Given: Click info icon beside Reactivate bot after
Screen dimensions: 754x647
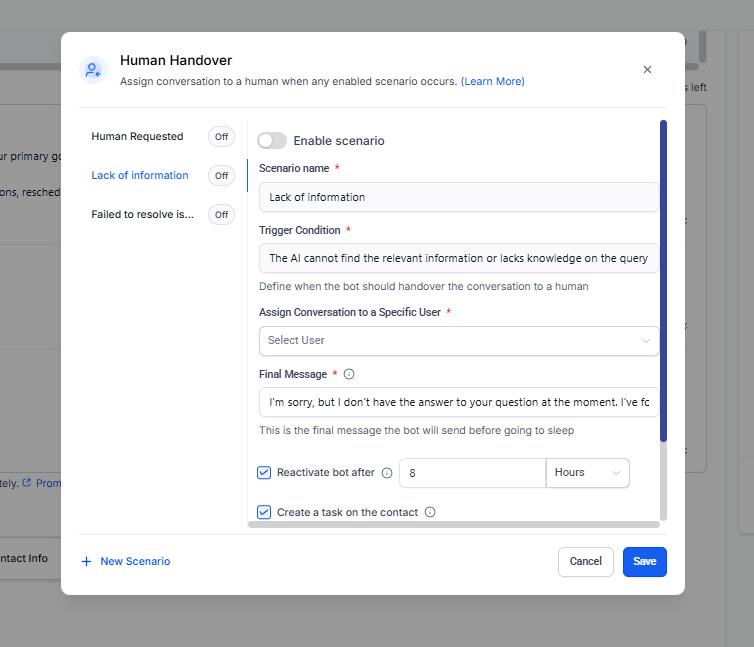Looking at the screenshot, I should [387, 473].
